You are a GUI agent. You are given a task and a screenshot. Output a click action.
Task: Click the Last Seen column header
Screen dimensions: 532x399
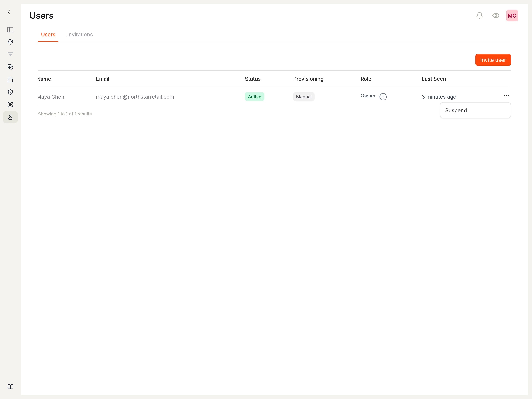pos(434,79)
